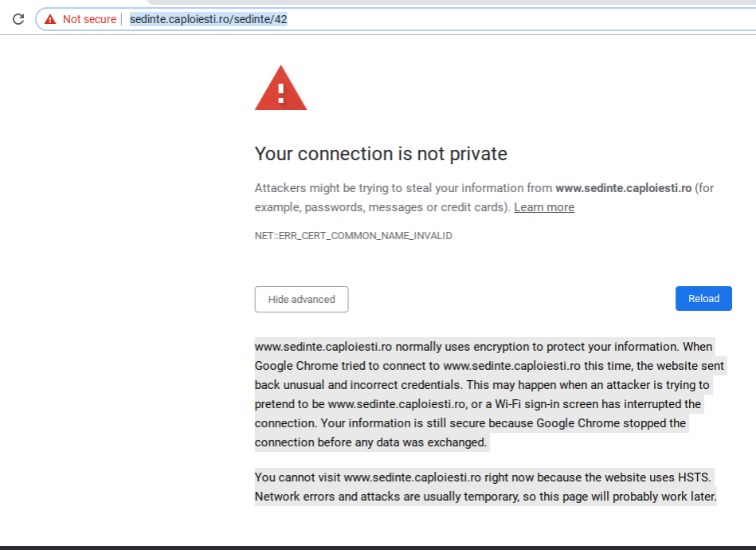Screen dimensions: 756x550
Task: Click the Your connection is not private heading
Action: coord(381,154)
